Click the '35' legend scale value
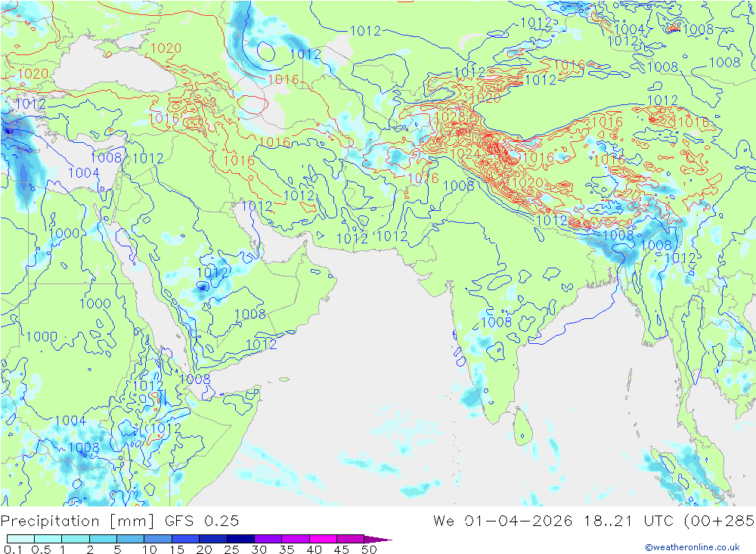This screenshot has width=756, height=554. point(287,549)
